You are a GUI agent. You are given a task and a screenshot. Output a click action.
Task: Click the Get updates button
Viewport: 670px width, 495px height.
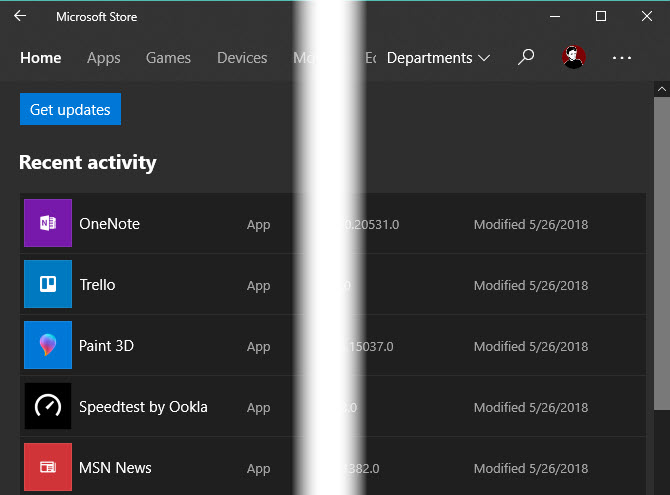(71, 109)
